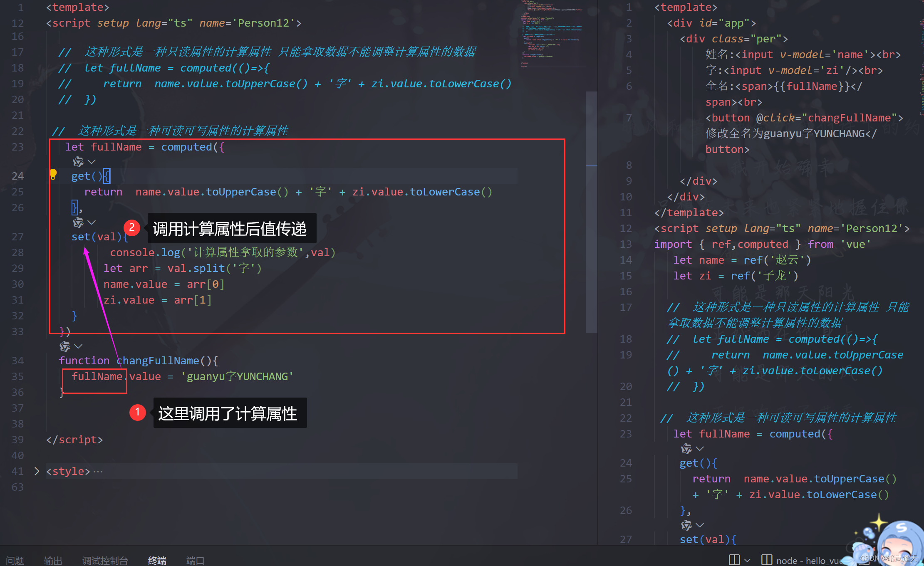924x566 pixels.
Task: Click '子龙' string in right editor line 15
Action: pos(774,276)
